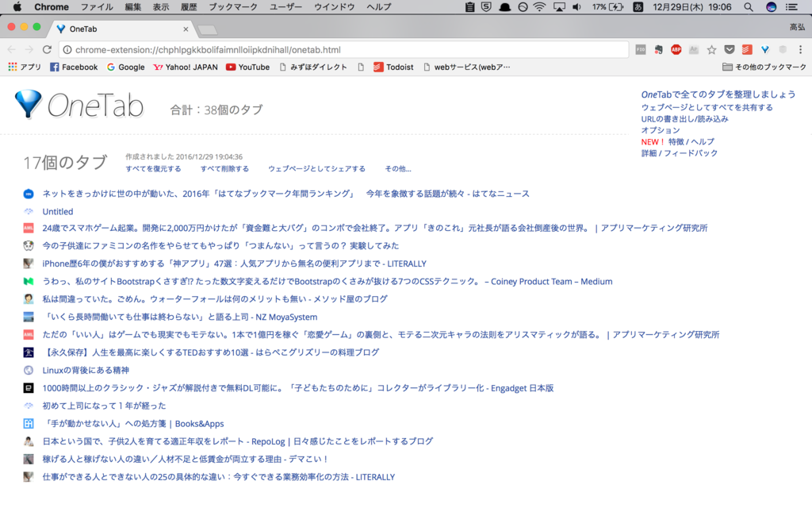Click すべてを復元する link

point(153,168)
